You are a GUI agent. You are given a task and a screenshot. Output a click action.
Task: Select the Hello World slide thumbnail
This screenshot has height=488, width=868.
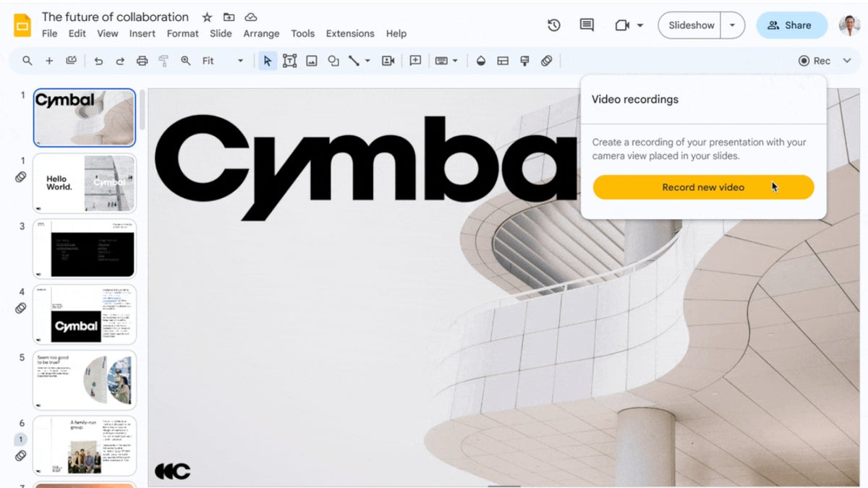[84, 183]
